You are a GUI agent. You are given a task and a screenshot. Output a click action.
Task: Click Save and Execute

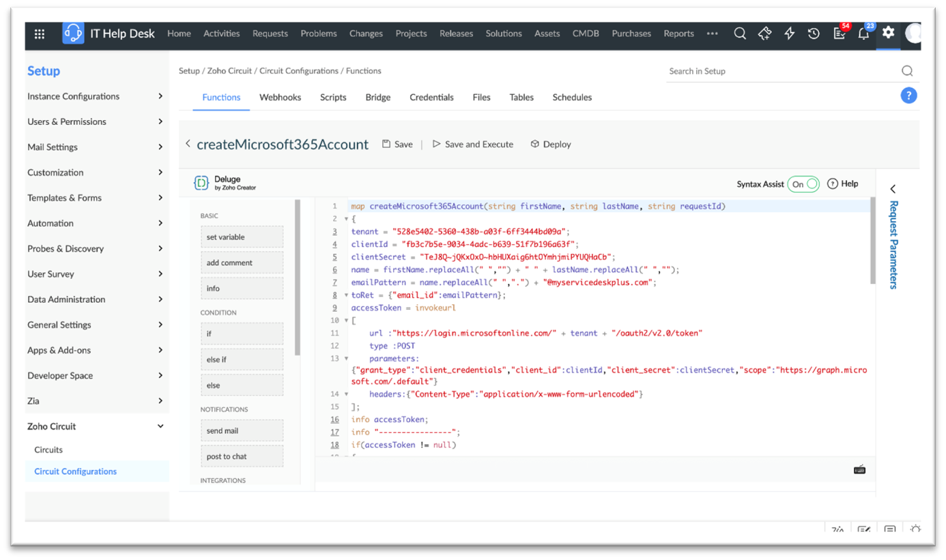[x=473, y=144]
